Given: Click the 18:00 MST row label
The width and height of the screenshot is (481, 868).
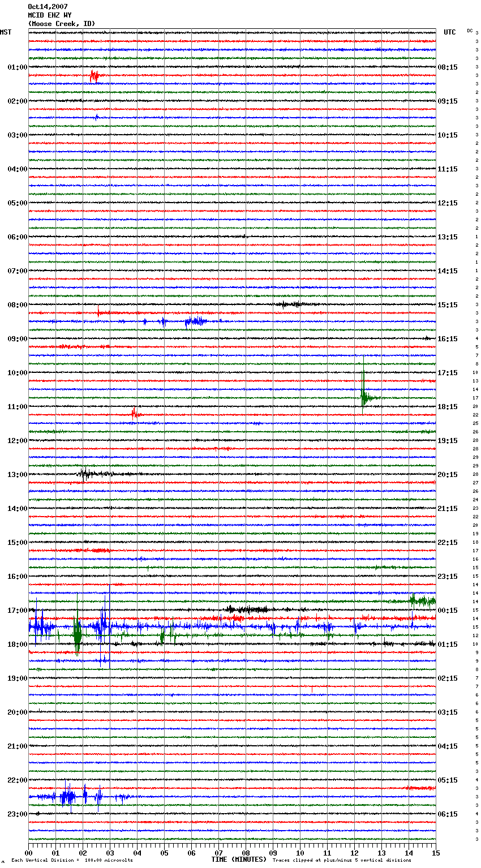Looking at the screenshot, I should click(18, 644).
